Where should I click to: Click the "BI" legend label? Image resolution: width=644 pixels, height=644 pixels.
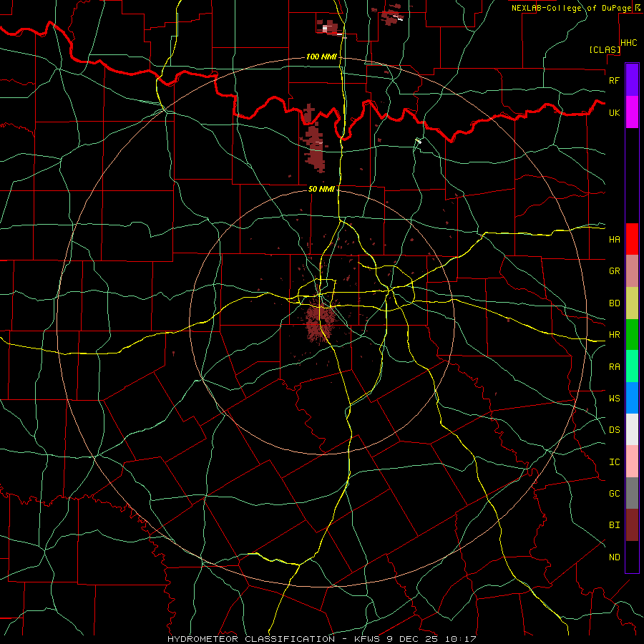[614, 525]
